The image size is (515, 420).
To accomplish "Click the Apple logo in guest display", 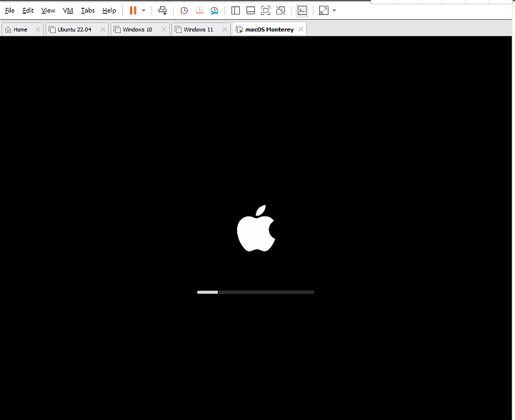I will pos(256,229).
